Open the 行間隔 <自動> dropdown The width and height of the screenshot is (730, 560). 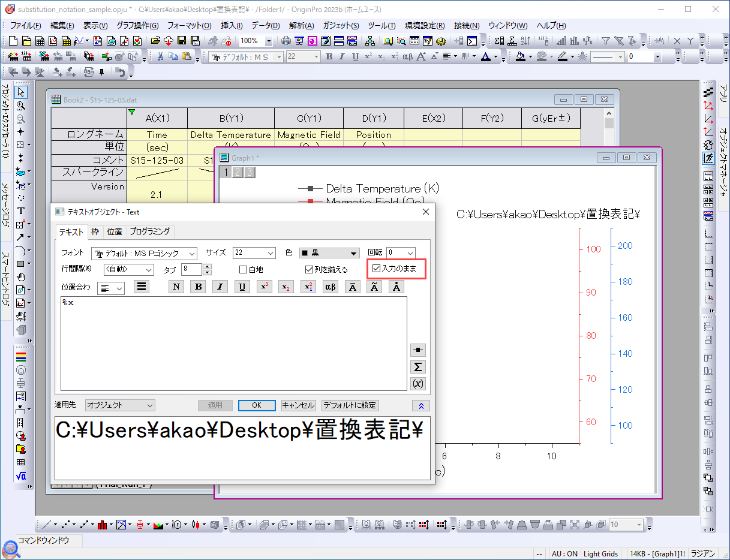tap(128, 270)
